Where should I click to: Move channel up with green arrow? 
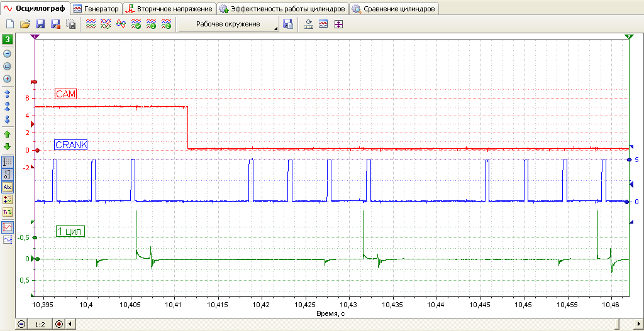pos(7,134)
